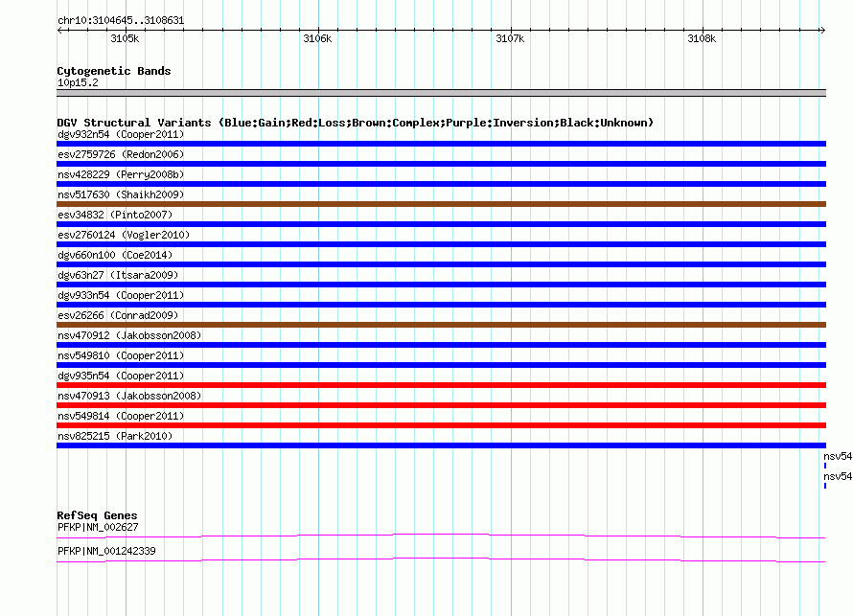This screenshot has width=853, height=616.
Task: Click the left arrowhead of the ruler
Action: (x=59, y=30)
